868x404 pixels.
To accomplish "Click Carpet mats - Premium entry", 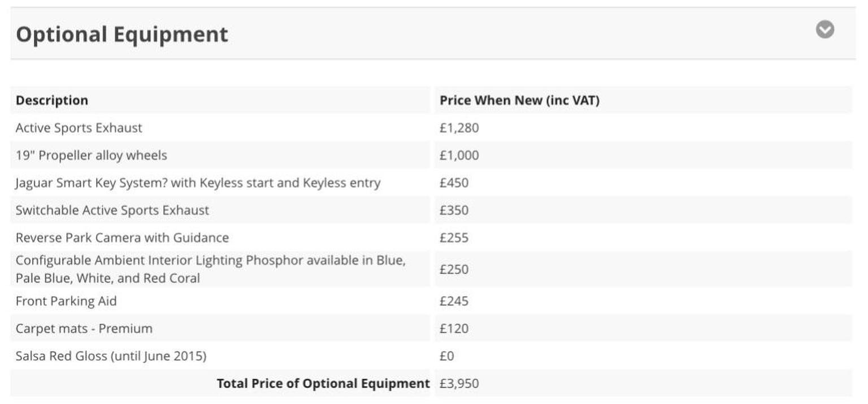I will 84,328.
